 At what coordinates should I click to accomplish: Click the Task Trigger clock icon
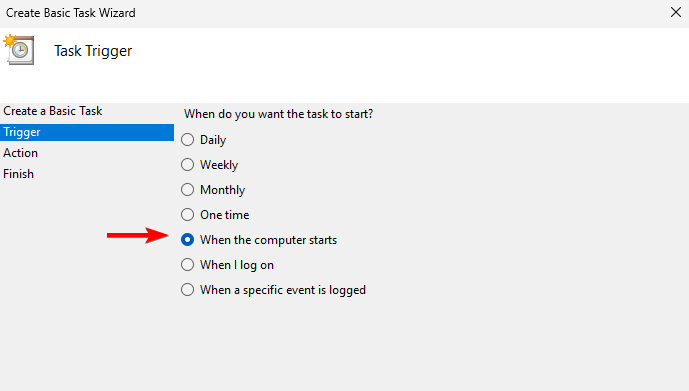click(x=19, y=50)
